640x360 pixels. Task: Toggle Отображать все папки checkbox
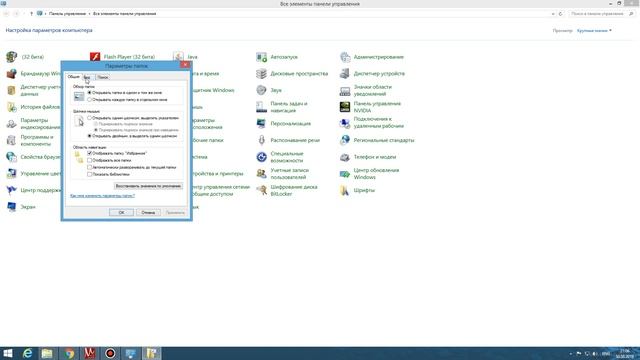pyautogui.click(x=89, y=160)
